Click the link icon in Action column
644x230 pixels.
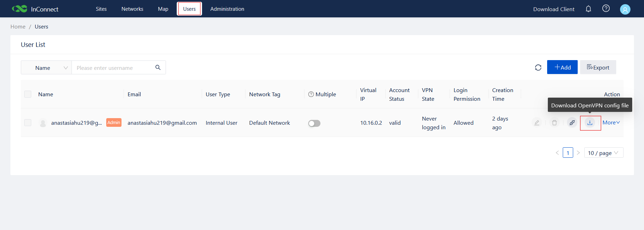[572, 122]
